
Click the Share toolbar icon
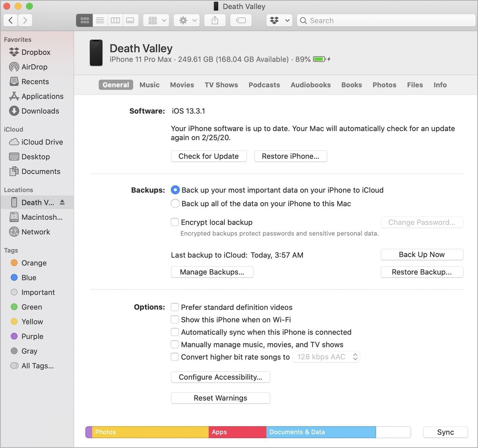pyautogui.click(x=215, y=21)
